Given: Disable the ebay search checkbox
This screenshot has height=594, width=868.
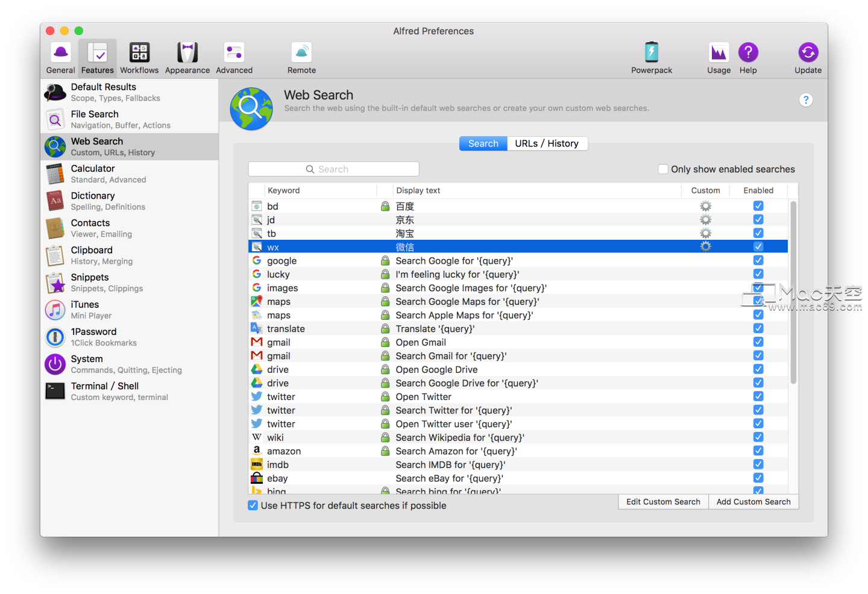Looking at the screenshot, I should pos(758,478).
